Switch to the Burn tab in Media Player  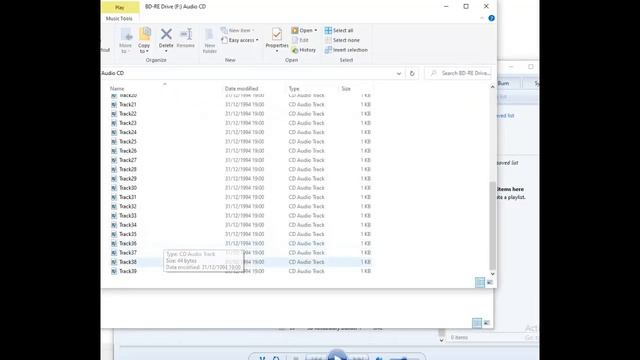pyautogui.click(x=504, y=83)
